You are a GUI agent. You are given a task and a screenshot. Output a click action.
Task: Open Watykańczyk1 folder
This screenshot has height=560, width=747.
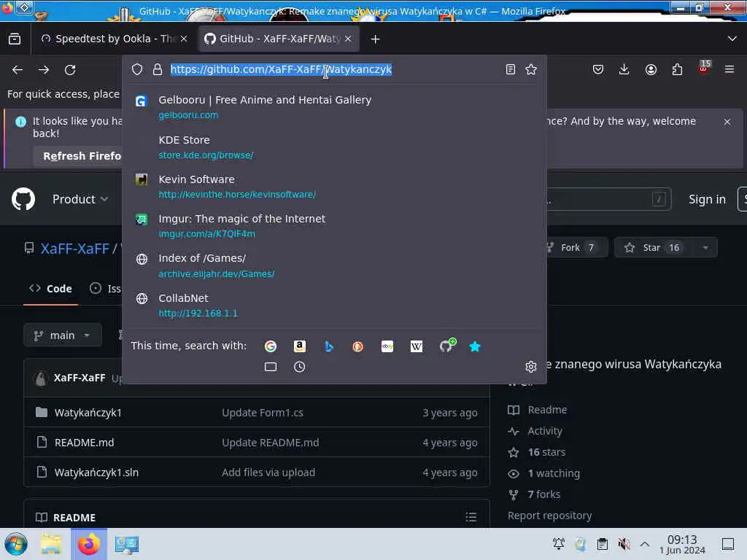pos(88,413)
